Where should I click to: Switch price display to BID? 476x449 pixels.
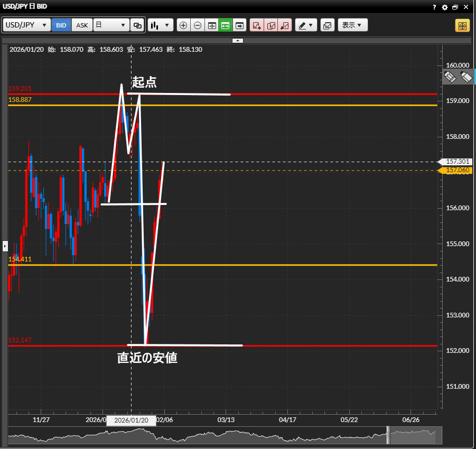61,25
